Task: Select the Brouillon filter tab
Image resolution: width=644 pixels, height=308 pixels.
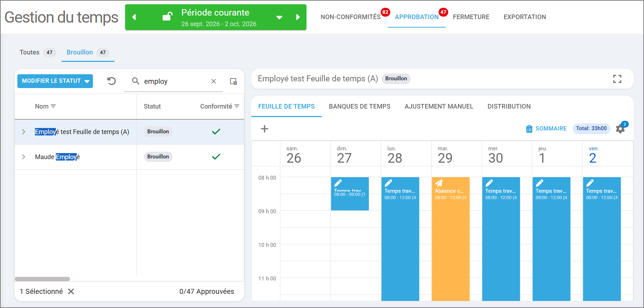Action: (x=87, y=52)
